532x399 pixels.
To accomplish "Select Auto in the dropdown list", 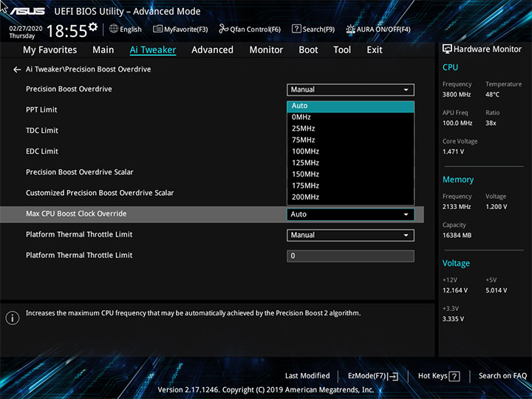I will 350,106.
